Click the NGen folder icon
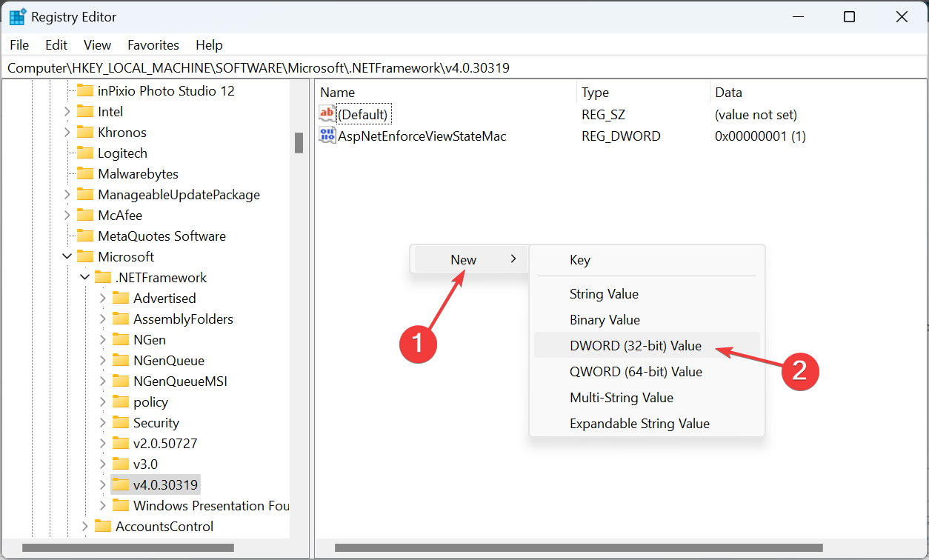This screenshot has width=929, height=560. click(120, 339)
